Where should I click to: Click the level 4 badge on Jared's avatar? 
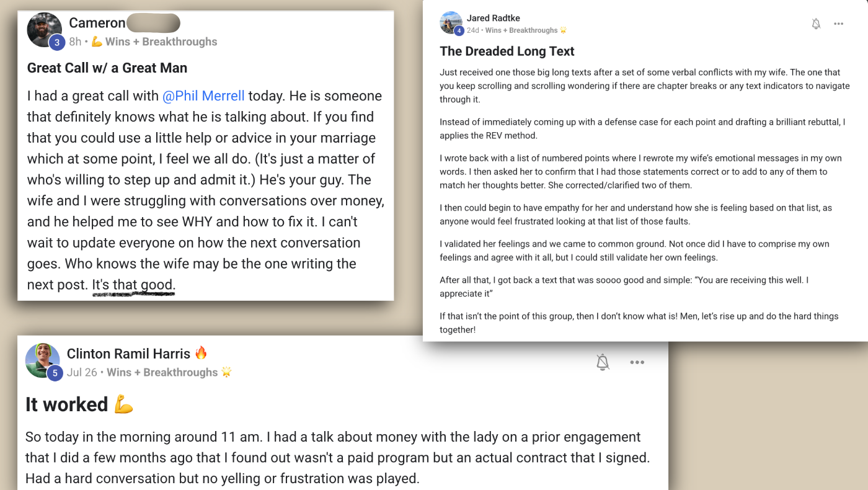(459, 30)
